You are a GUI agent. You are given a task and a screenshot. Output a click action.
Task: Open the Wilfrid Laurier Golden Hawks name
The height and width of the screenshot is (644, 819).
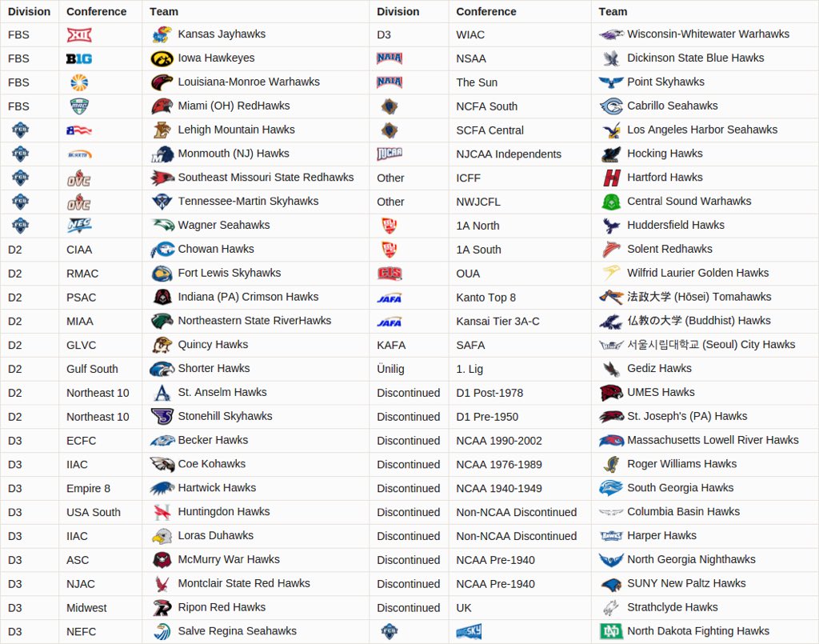[697, 273]
